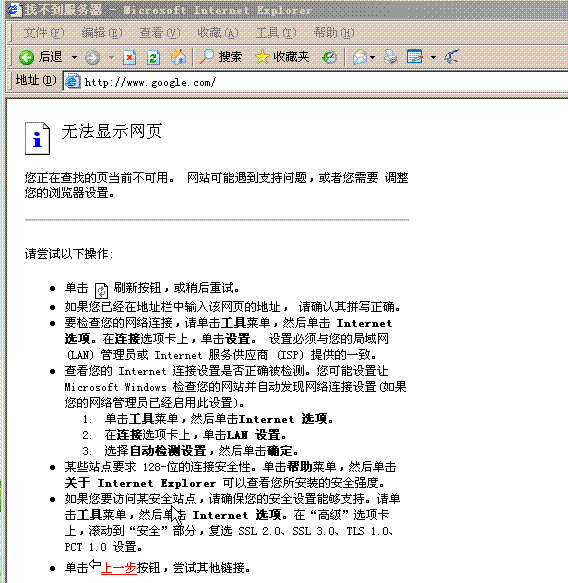Open the File (文件) menu
This screenshot has width=568, height=583.
click(43, 33)
